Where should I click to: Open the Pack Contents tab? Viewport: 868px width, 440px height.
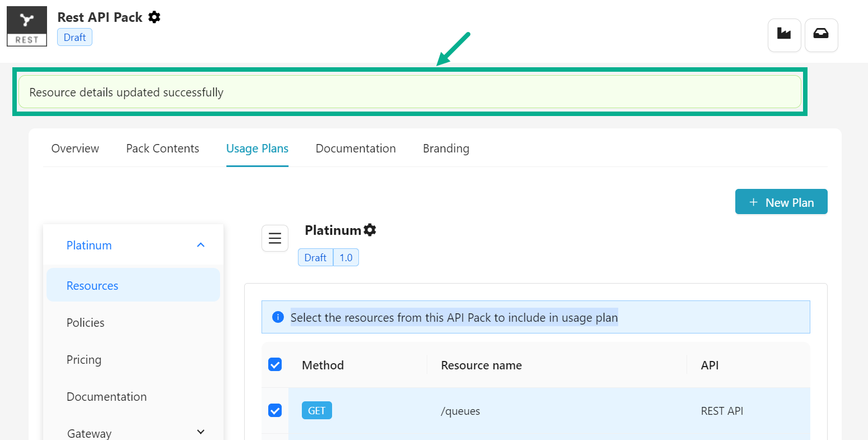point(162,149)
